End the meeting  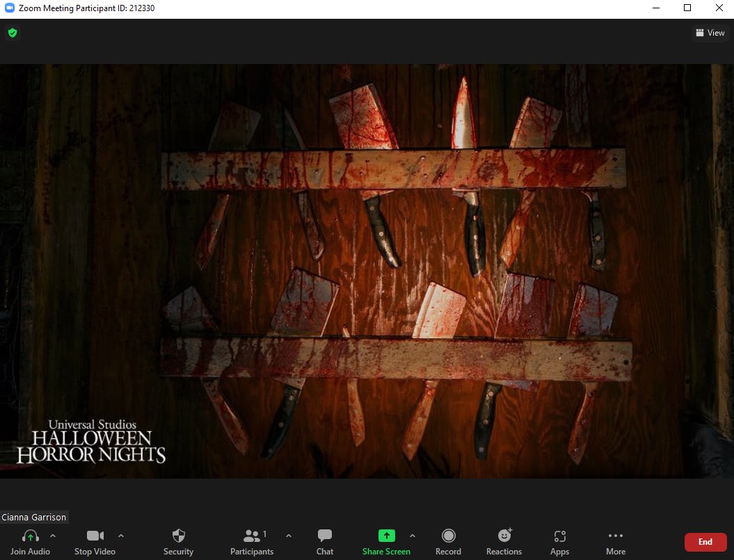pos(705,542)
